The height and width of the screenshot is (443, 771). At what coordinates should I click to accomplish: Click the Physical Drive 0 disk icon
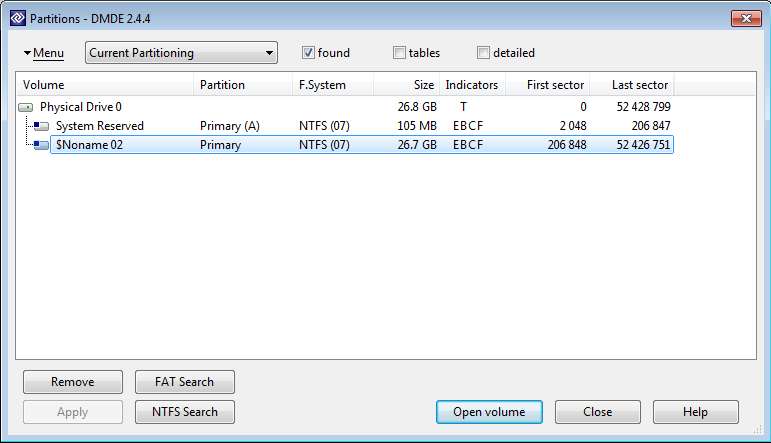26,107
